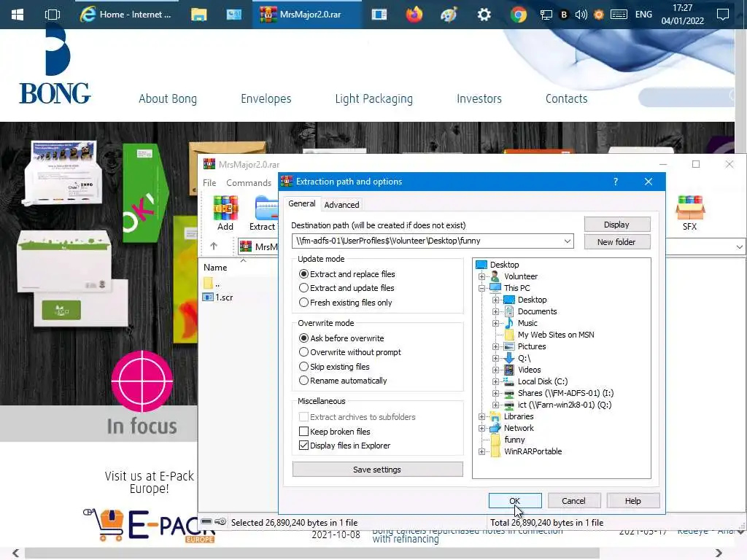
Task: Open the File menu in WinRAR
Action: point(209,183)
